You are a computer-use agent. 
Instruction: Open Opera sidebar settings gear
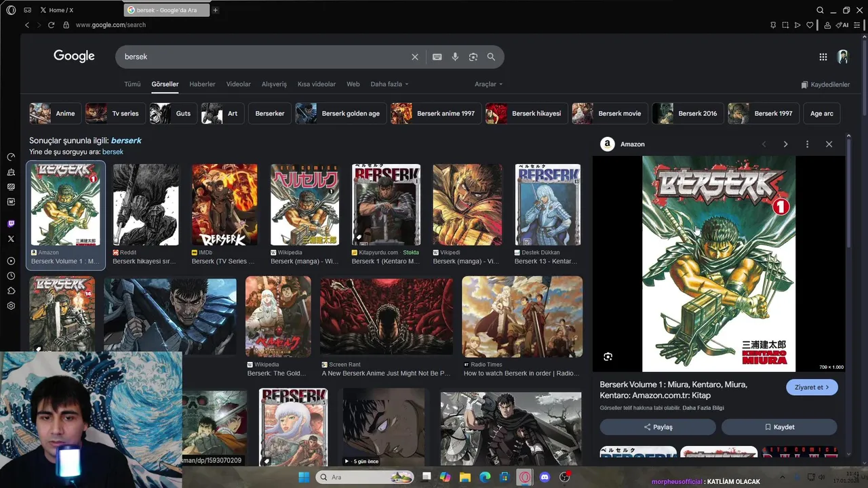point(11,306)
